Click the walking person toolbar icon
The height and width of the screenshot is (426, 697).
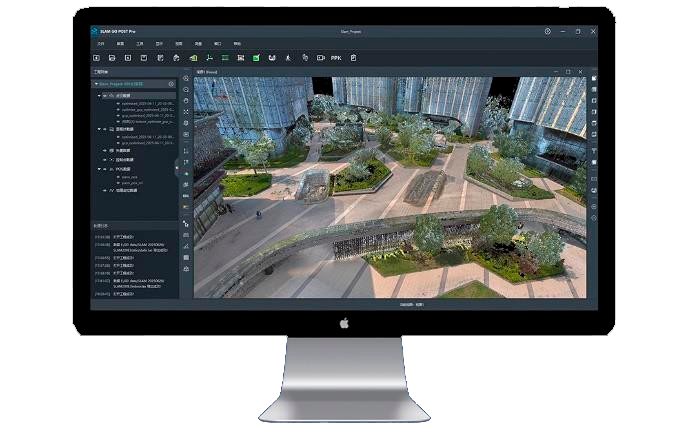tap(289, 58)
